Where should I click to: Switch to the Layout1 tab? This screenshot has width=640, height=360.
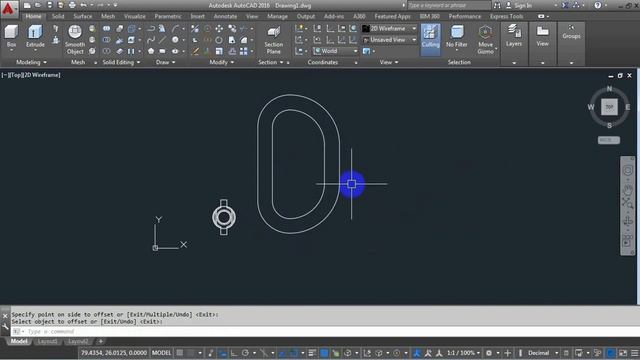coord(48,341)
